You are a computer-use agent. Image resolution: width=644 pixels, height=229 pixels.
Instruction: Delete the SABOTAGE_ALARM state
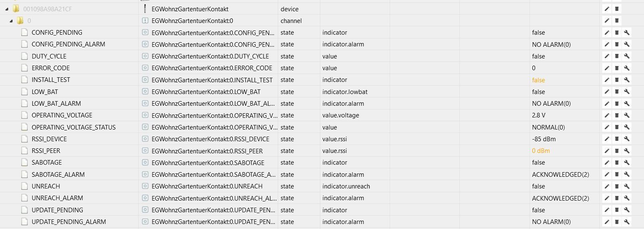click(x=616, y=175)
